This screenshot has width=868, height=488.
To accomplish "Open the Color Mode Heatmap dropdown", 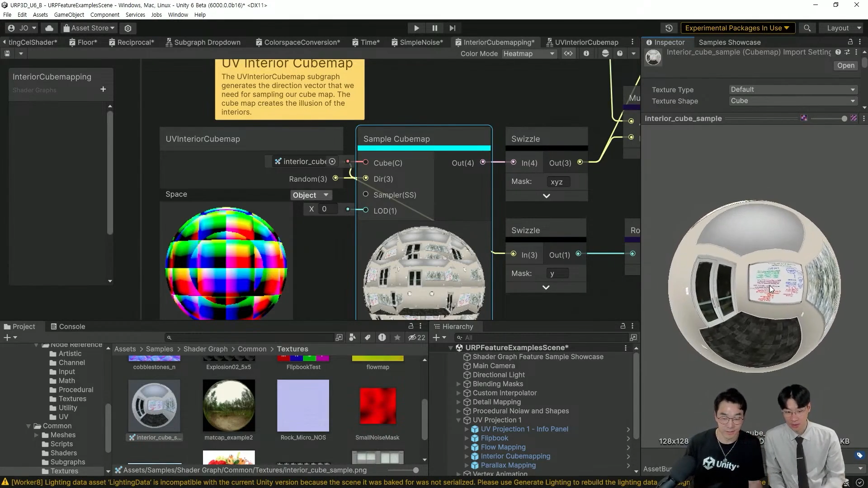I will [x=528, y=53].
